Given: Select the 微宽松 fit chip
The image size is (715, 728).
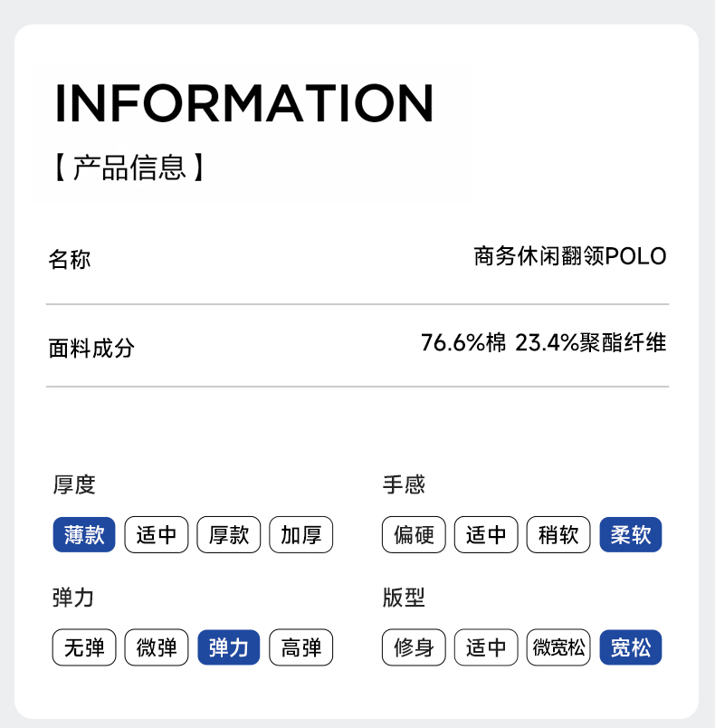Looking at the screenshot, I should coord(558,648).
